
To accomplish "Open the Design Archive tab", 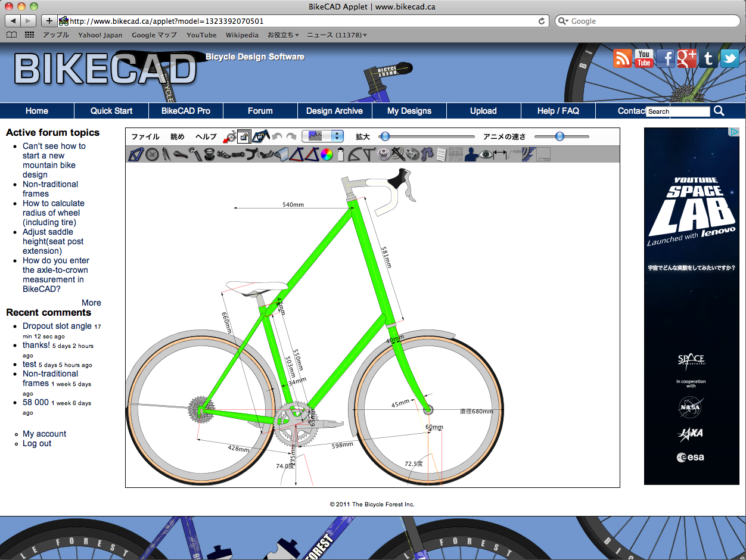I will click(x=334, y=111).
